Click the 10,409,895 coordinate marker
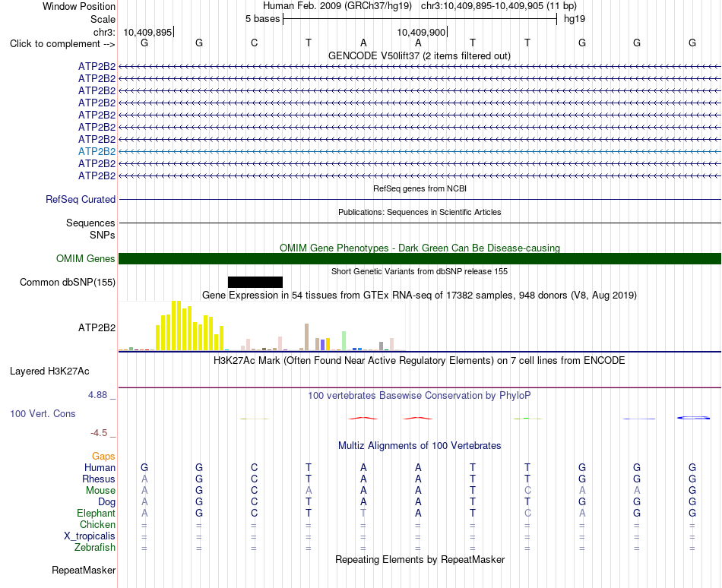The height and width of the screenshot is (588, 722). 147,32
